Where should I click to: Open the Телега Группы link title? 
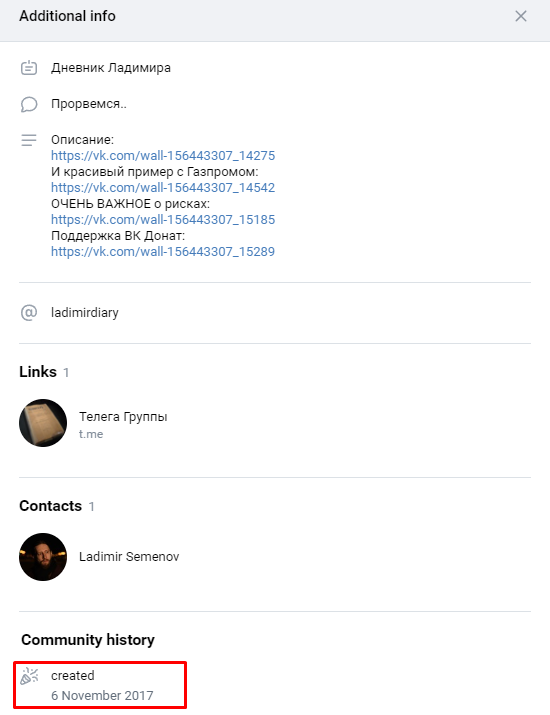coord(123,416)
